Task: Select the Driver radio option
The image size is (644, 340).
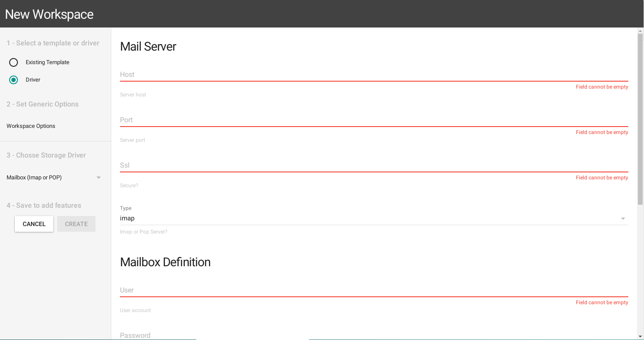Action: pos(14,80)
